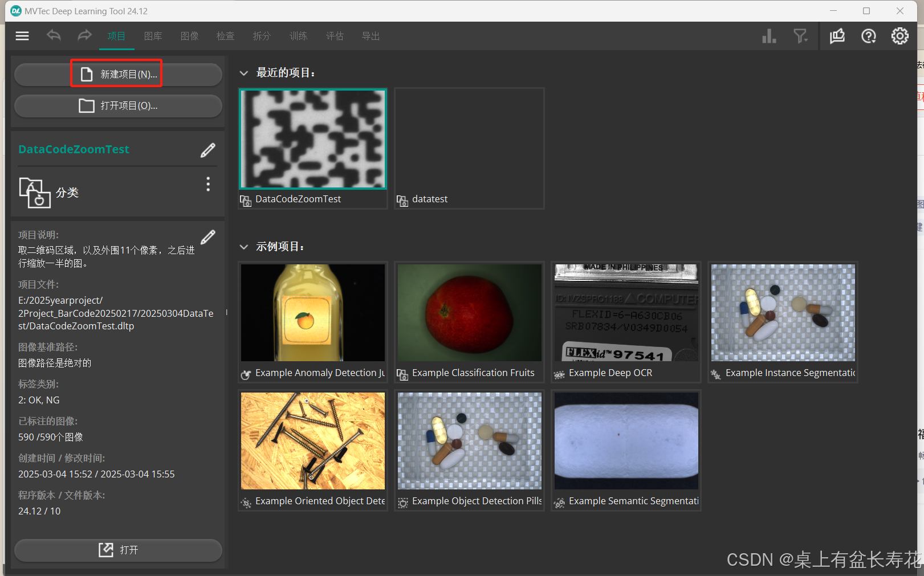Switch to the 训练 tab
Viewport: 924px width, 576px height.
point(298,36)
